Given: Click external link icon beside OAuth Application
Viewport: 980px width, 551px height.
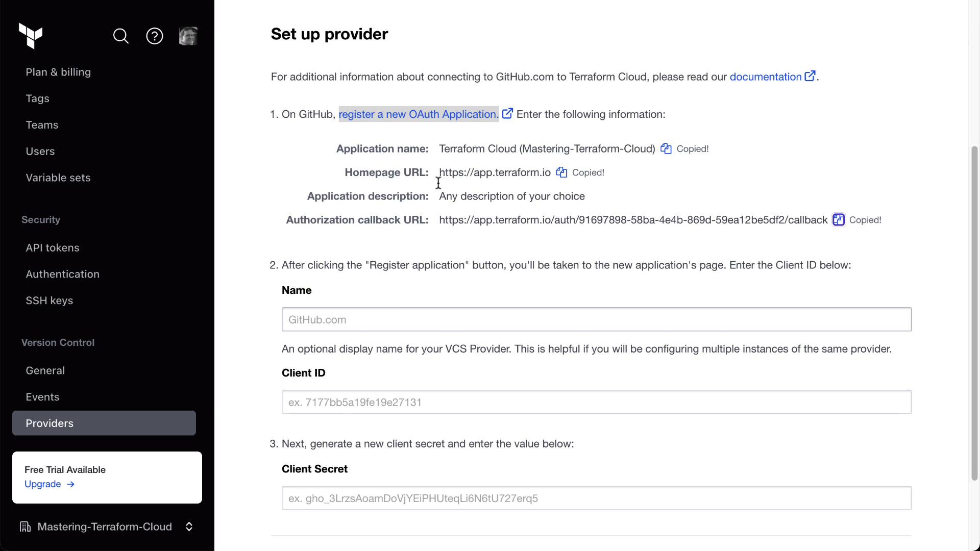Looking at the screenshot, I should 507,114.
